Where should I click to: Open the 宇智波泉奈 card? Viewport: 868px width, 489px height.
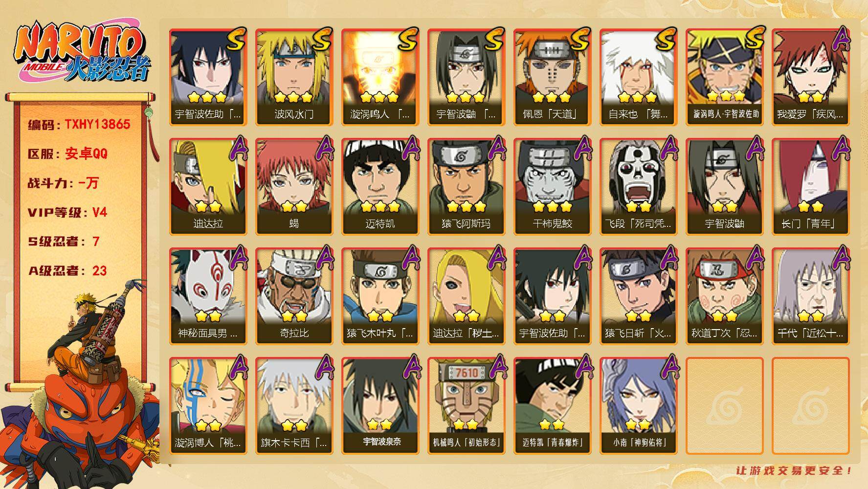point(380,406)
